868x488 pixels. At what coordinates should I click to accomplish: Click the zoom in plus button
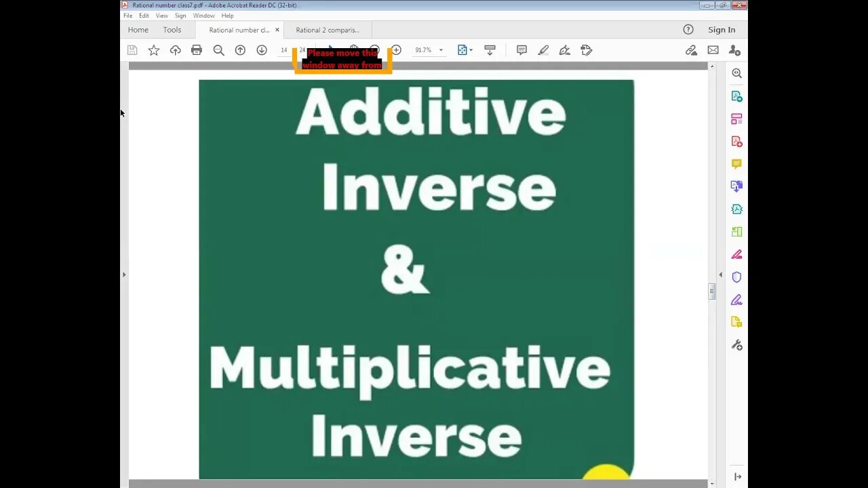click(x=397, y=50)
